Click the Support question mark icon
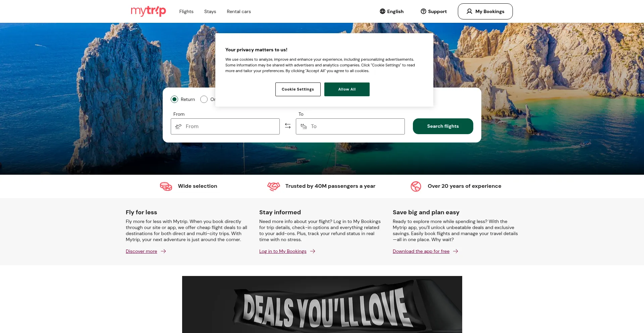The image size is (644, 333). click(423, 11)
